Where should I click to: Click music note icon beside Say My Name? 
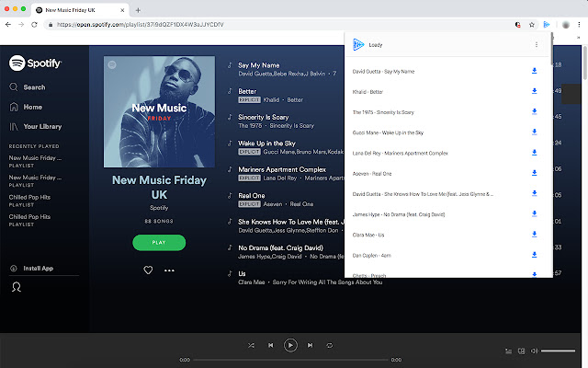pos(230,65)
